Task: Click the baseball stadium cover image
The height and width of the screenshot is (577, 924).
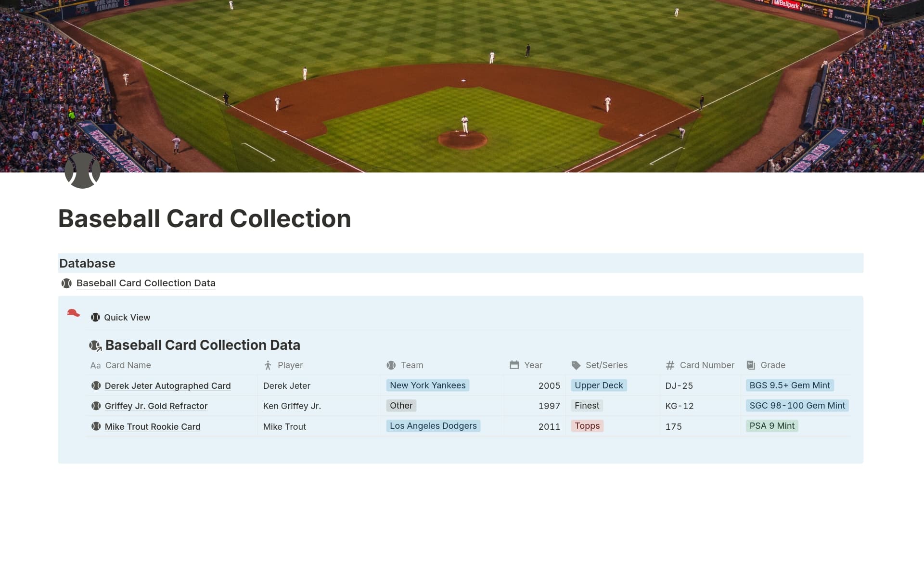Action: 462,86
